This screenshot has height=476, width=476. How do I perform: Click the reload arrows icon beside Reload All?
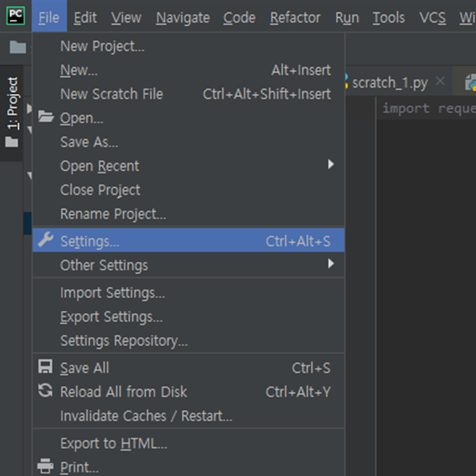click(x=45, y=390)
